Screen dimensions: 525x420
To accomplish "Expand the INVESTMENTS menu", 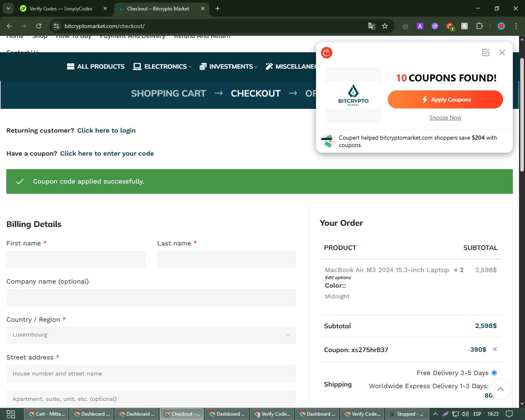I will (229, 66).
